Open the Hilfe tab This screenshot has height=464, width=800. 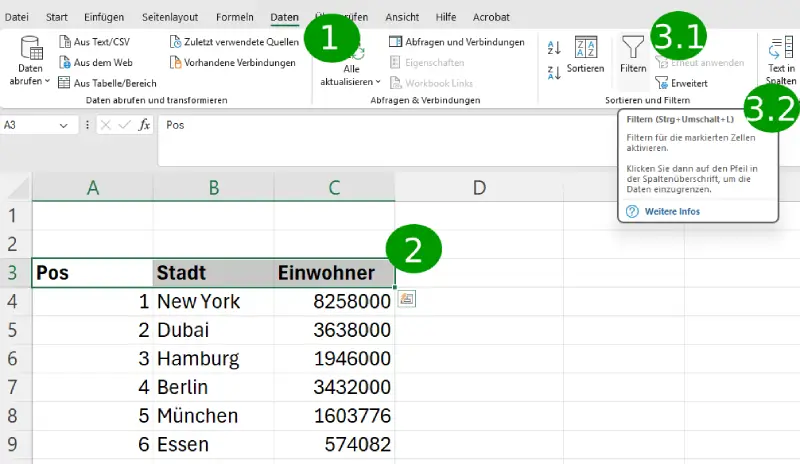(x=446, y=17)
